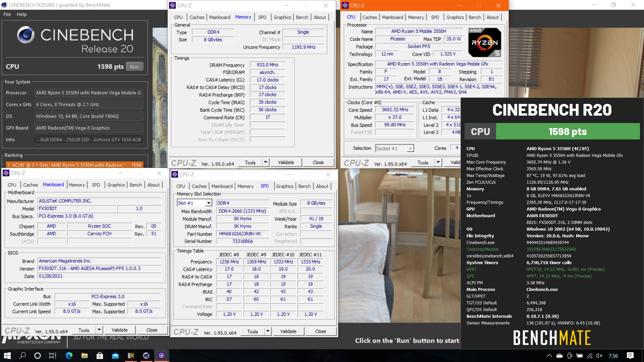Open Wi-Fi network tray icon
The width and height of the screenshot is (644, 362).
[x=590, y=356]
